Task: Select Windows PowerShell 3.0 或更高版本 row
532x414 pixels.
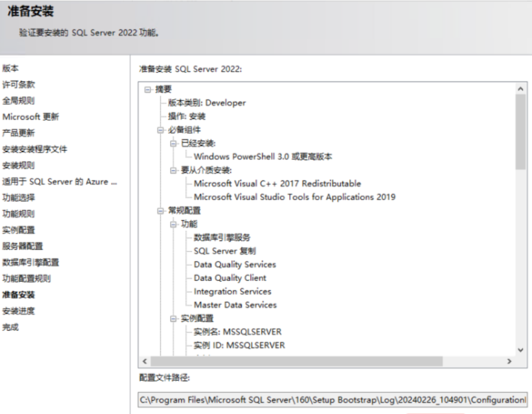Action: pos(263,157)
